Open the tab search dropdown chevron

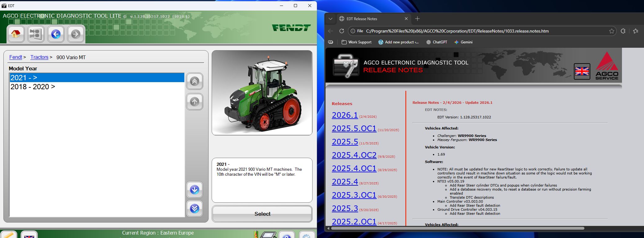pyautogui.click(x=331, y=19)
